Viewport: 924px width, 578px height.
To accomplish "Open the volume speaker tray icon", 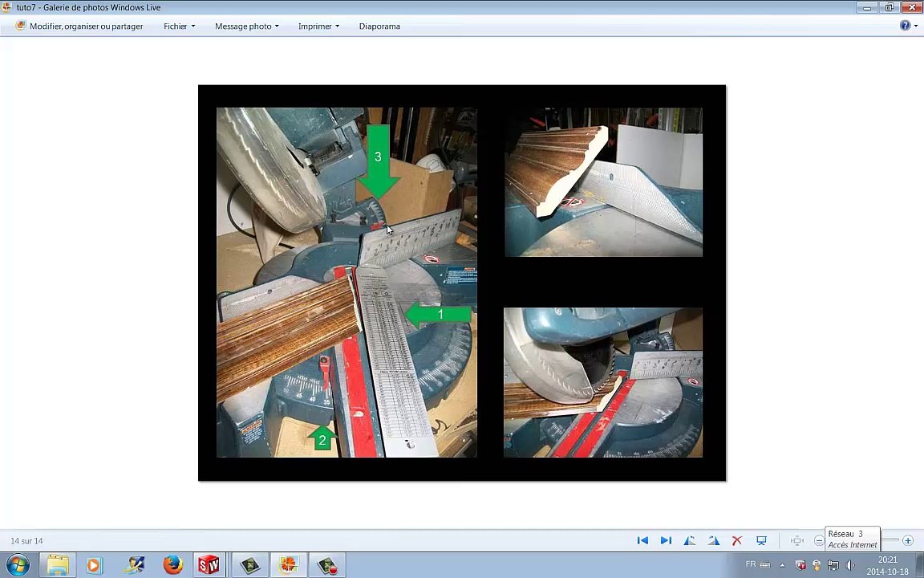I will click(x=850, y=566).
